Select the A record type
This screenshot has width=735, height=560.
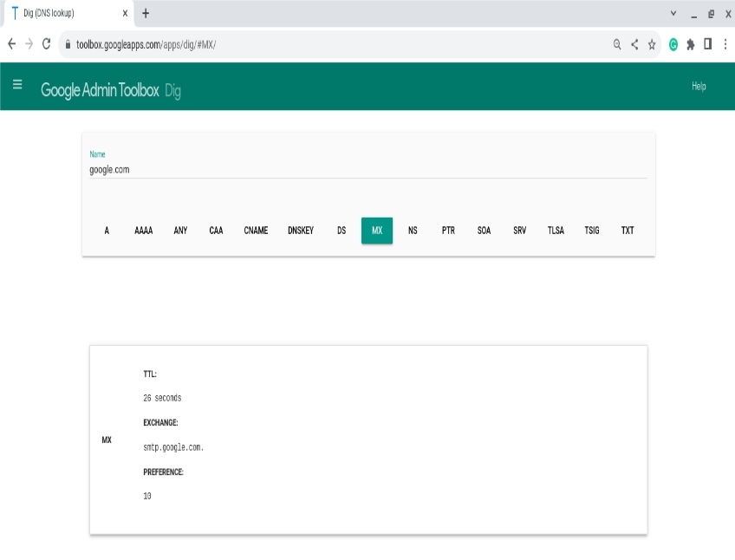coord(107,231)
